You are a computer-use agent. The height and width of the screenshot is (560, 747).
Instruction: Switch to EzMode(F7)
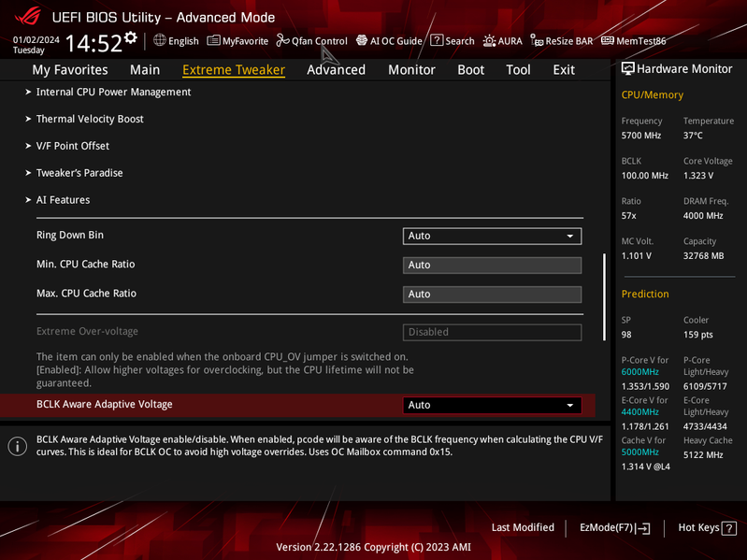click(x=607, y=527)
